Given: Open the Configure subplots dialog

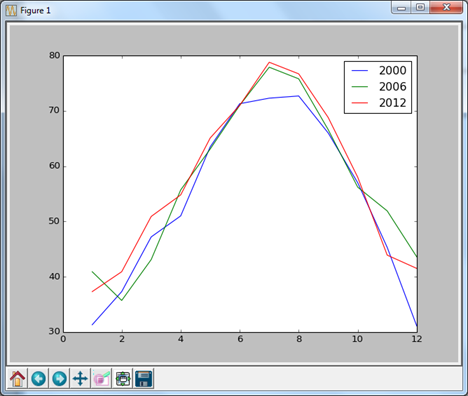Looking at the screenshot, I should click(123, 378).
